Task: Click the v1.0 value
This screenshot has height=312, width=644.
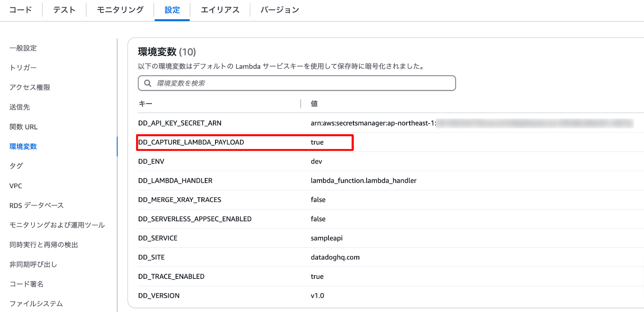Action: (318, 296)
